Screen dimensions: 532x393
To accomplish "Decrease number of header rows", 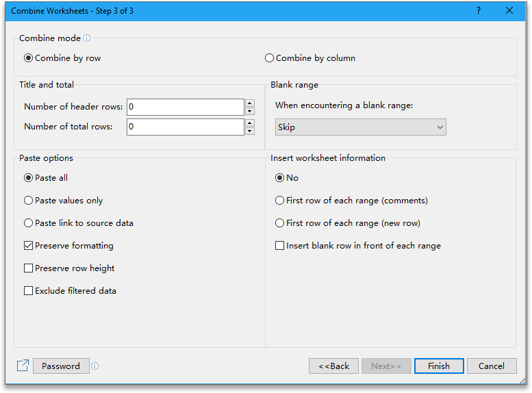I will [x=250, y=112].
